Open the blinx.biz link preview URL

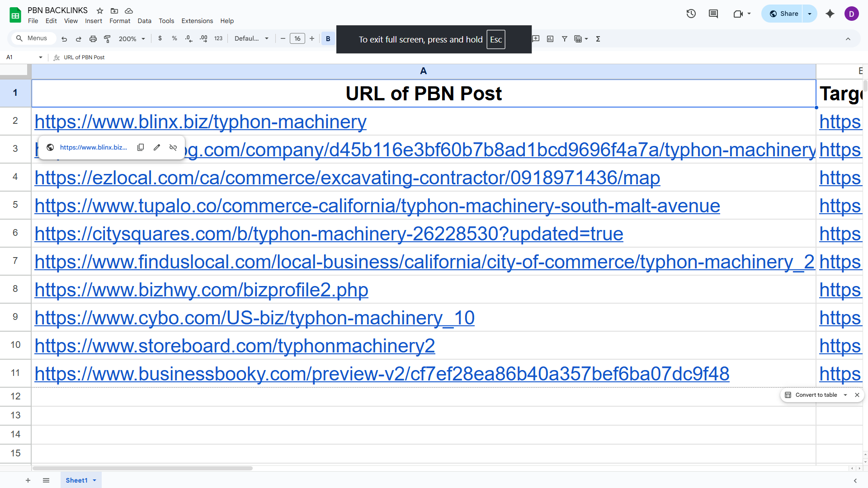coord(94,147)
